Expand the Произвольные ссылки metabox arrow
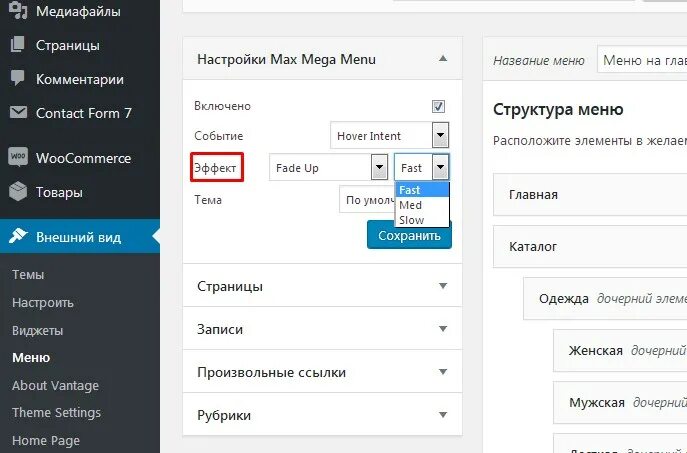The height and width of the screenshot is (453, 687). tap(443, 372)
